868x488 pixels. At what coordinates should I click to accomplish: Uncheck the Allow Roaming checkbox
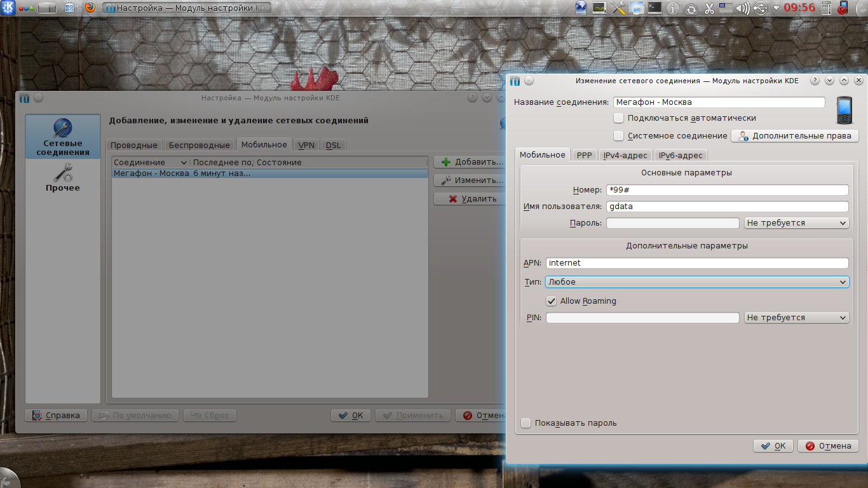[x=552, y=301]
